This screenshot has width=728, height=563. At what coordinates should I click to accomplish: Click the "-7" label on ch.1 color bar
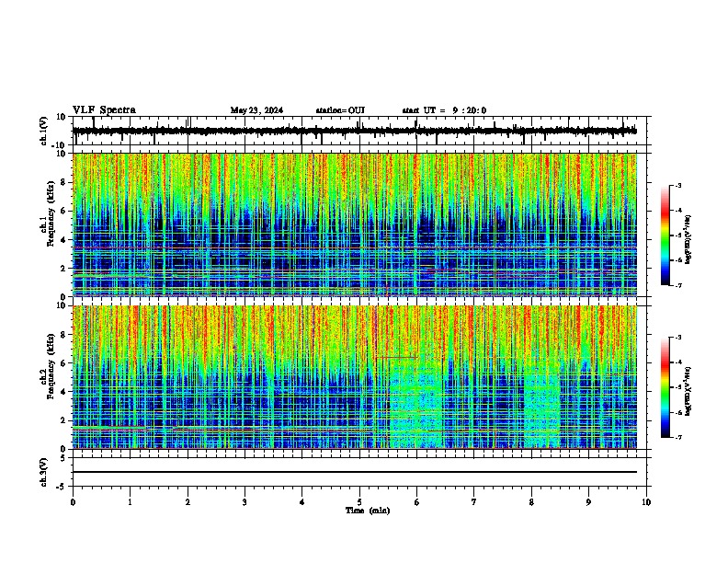click(x=677, y=285)
